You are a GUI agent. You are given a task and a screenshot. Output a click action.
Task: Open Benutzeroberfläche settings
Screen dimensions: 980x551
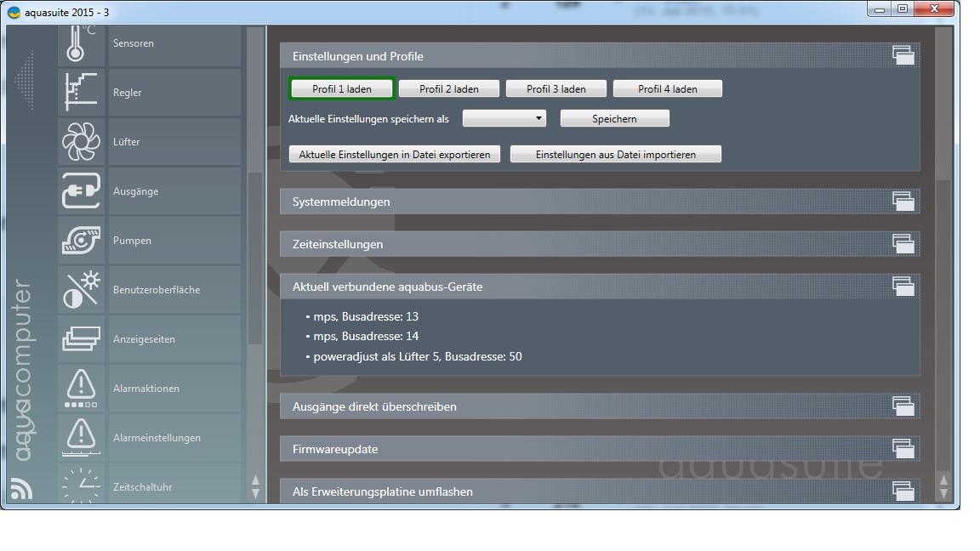point(175,290)
